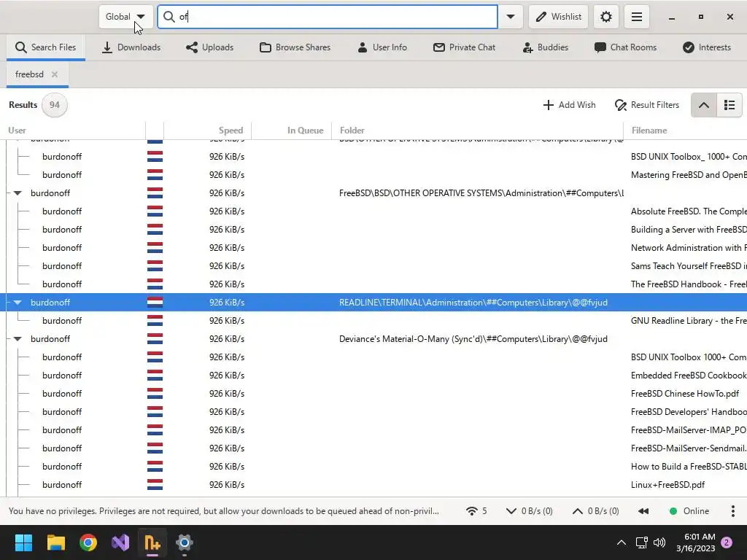Switch to the Uploads tab
The width and height of the screenshot is (747, 560).
tap(209, 47)
